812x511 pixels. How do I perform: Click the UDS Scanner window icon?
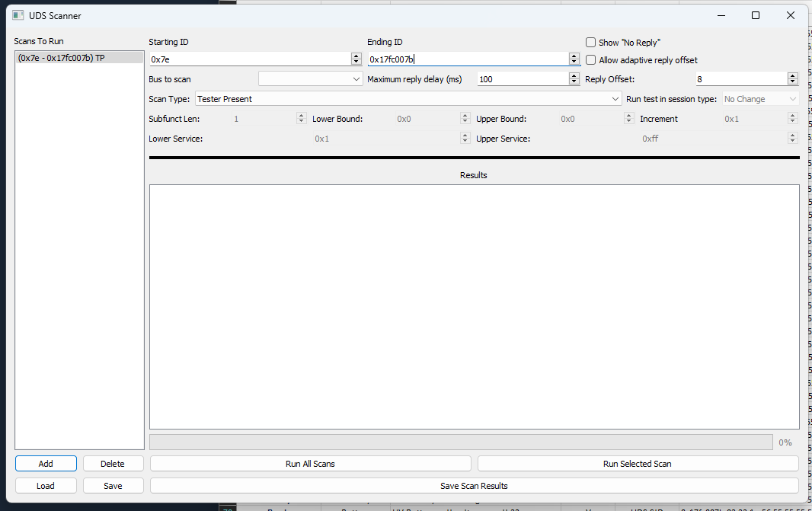point(18,14)
